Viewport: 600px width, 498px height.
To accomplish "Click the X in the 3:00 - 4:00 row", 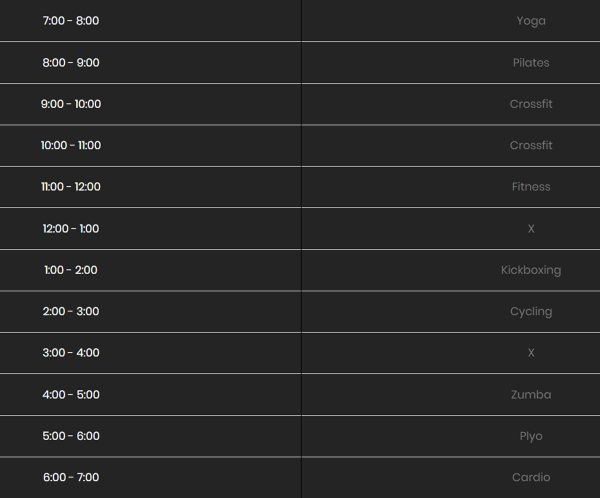I will [531, 353].
